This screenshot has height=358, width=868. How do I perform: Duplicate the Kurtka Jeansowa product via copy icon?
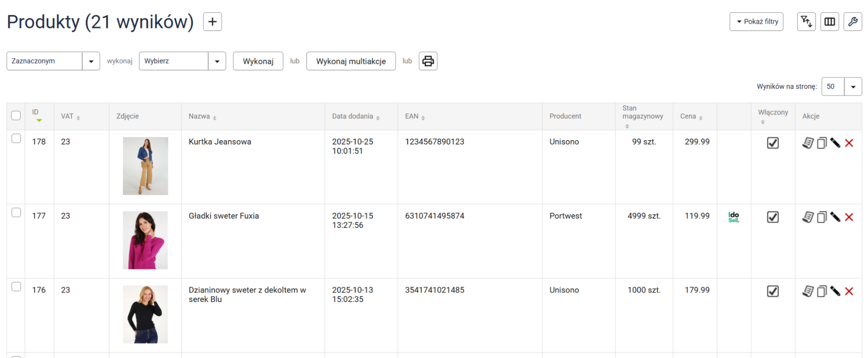822,143
